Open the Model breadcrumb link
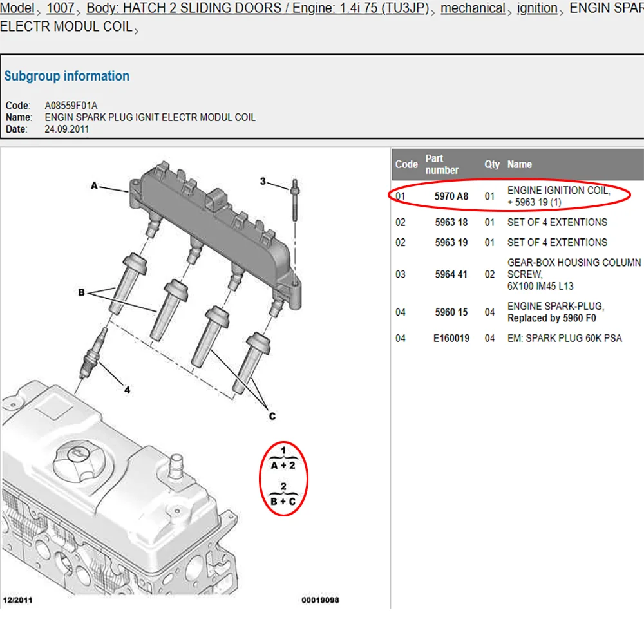 click(17, 8)
